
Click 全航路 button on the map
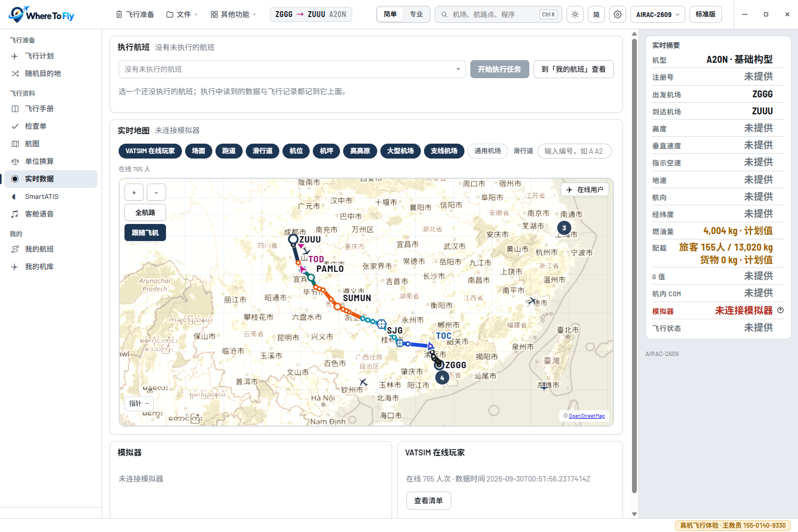point(145,212)
